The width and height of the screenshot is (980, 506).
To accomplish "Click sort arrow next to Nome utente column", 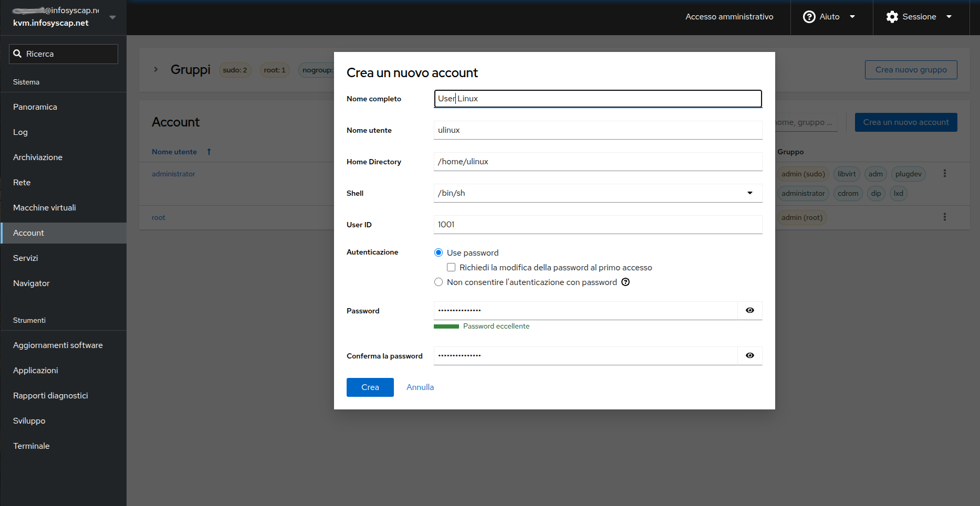I will point(209,152).
